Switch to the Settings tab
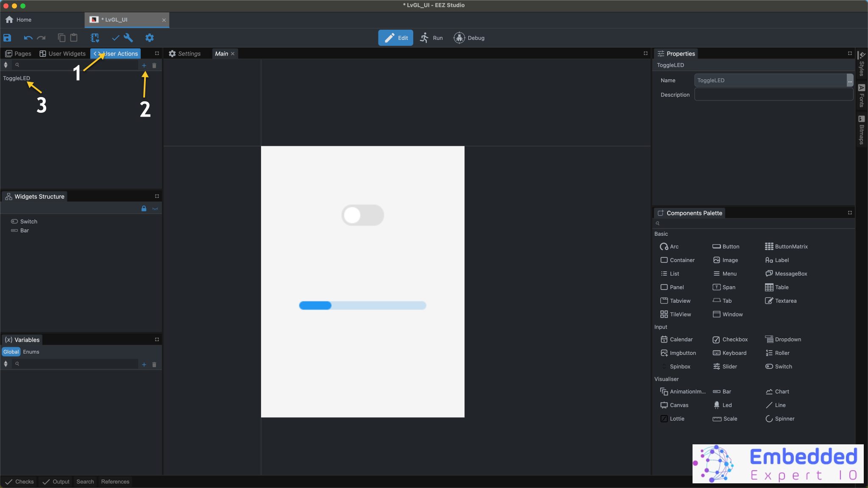The width and height of the screenshot is (868, 488). point(189,53)
